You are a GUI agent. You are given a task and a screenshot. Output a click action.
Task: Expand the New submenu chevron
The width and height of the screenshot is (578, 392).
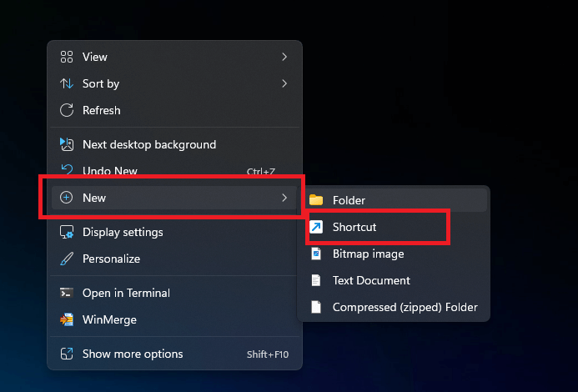284,198
